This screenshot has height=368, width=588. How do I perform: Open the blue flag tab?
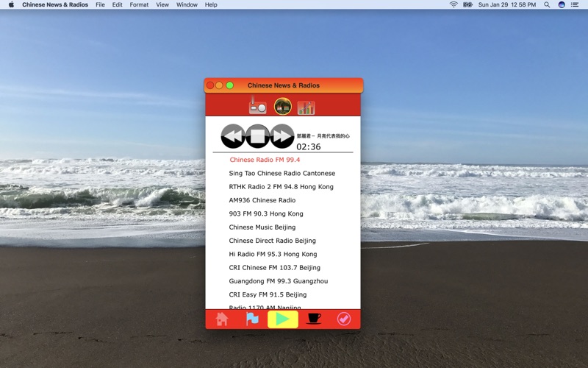click(252, 319)
